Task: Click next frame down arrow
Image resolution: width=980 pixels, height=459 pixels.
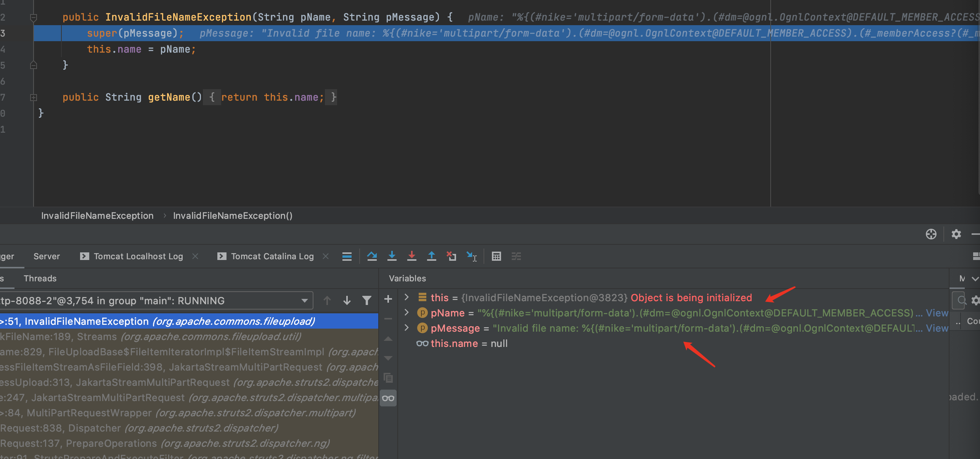Action: click(x=347, y=301)
